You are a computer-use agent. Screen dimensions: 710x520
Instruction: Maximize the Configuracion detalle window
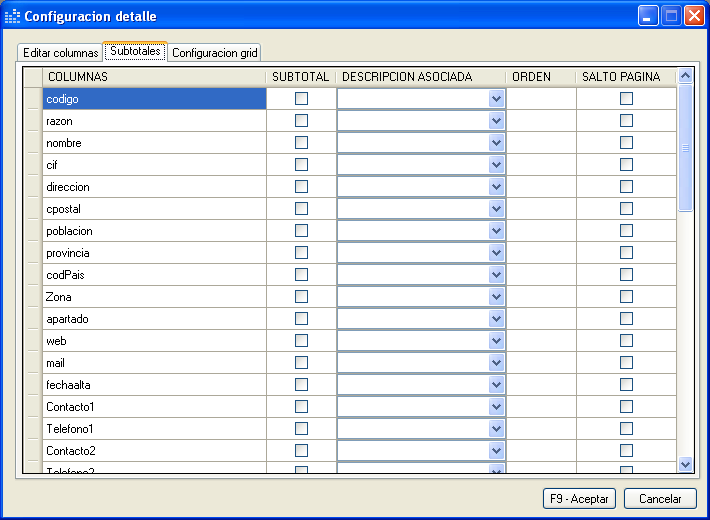point(672,16)
